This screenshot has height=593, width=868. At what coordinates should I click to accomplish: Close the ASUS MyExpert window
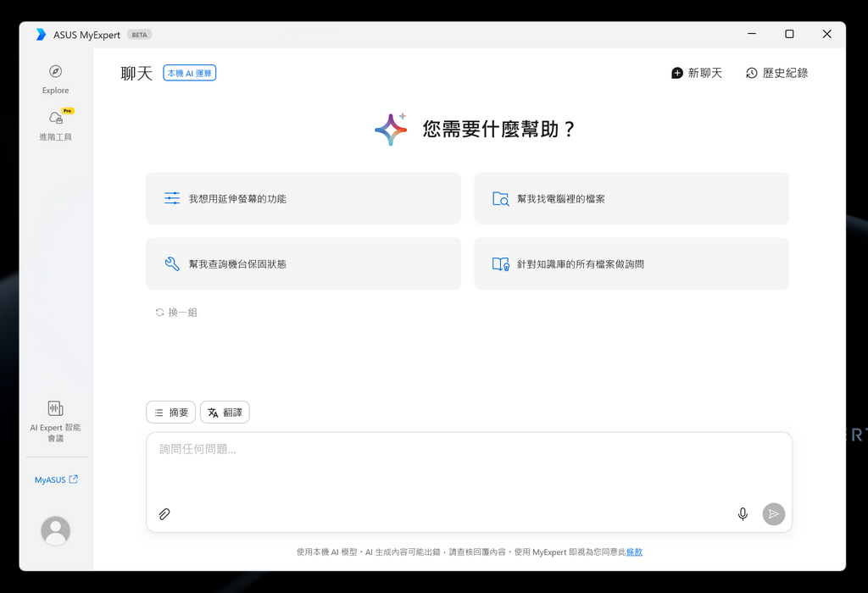(827, 34)
